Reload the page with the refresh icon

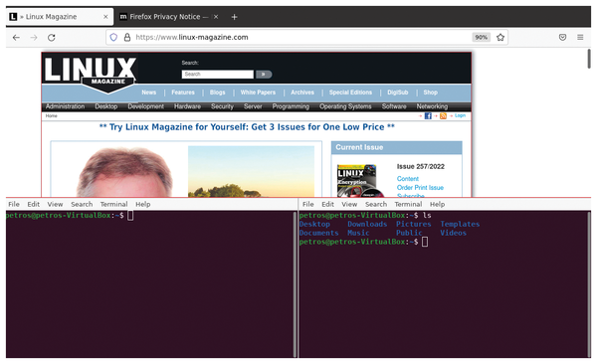point(52,38)
